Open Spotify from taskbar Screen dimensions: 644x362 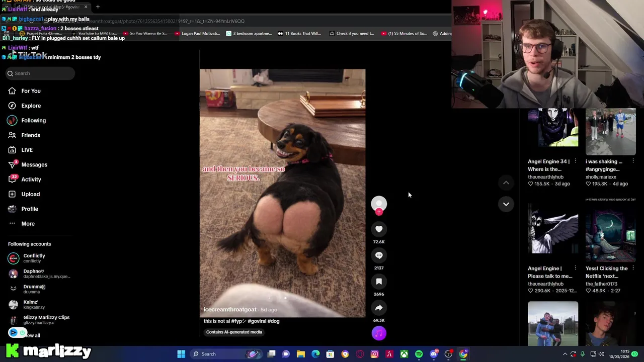click(x=419, y=354)
